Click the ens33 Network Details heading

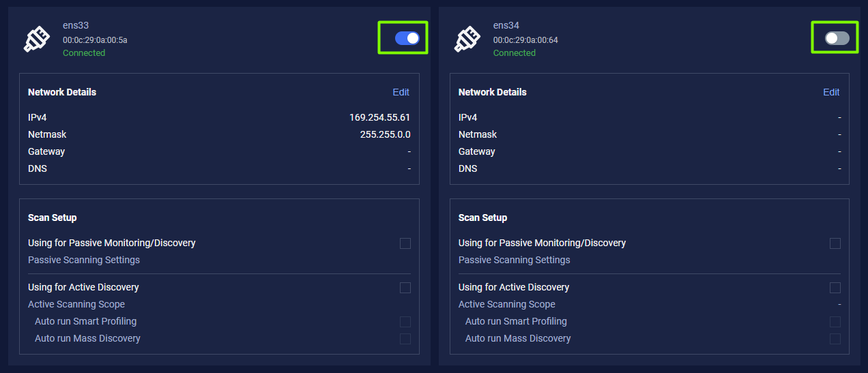pyautogui.click(x=62, y=92)
